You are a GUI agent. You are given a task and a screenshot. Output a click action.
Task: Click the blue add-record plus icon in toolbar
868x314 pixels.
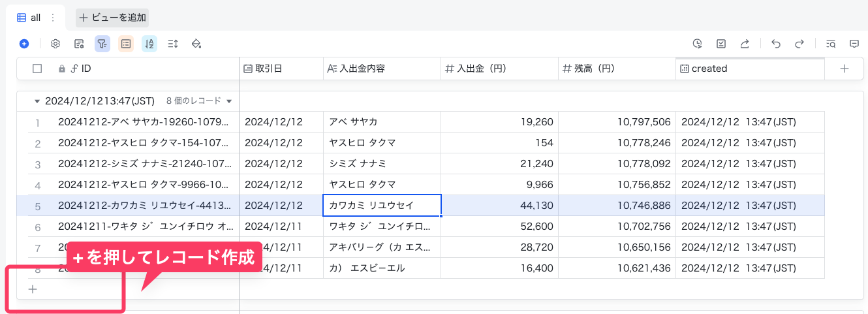(x=24, y=44)
